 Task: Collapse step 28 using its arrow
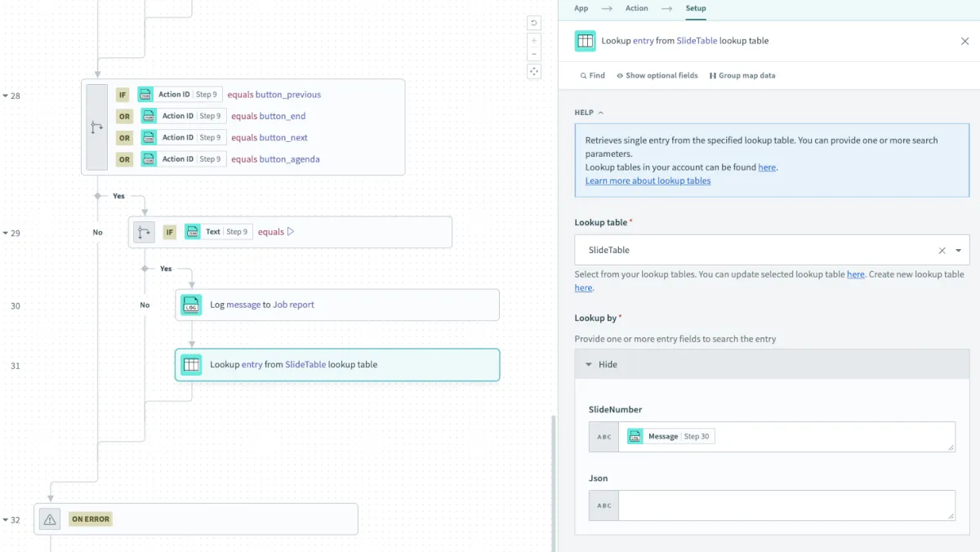coord(5,96)
